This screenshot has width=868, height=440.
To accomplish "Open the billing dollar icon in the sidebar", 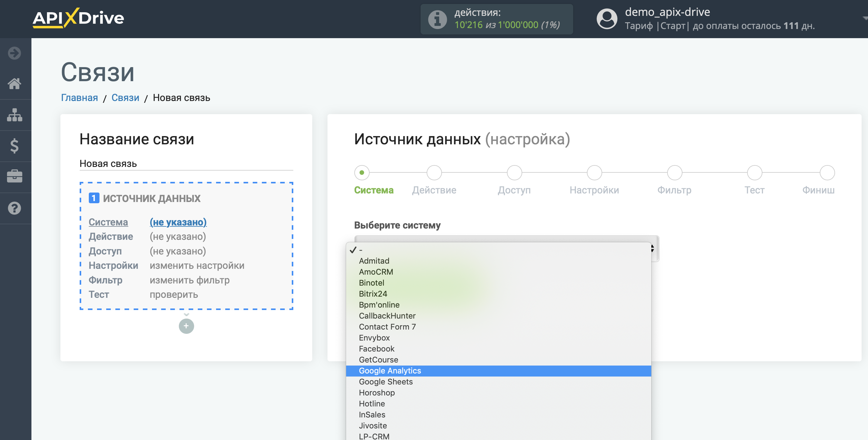I will 14,146.
